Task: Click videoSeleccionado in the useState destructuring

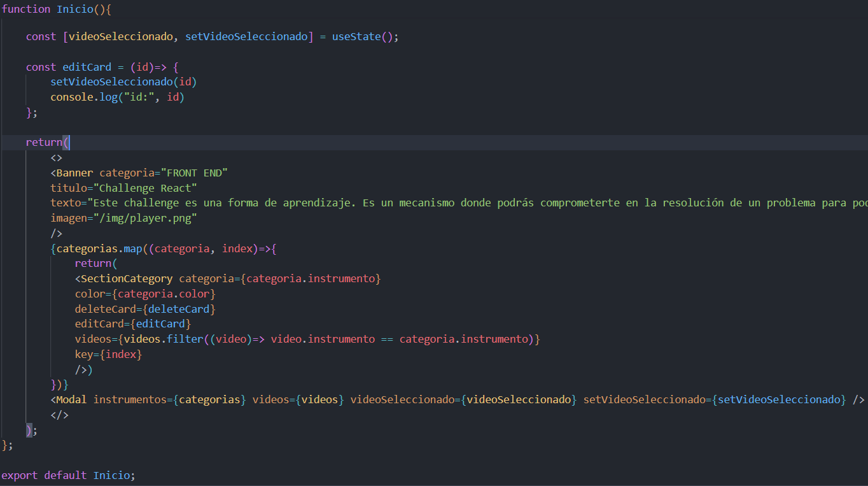Action: [120, 37]
